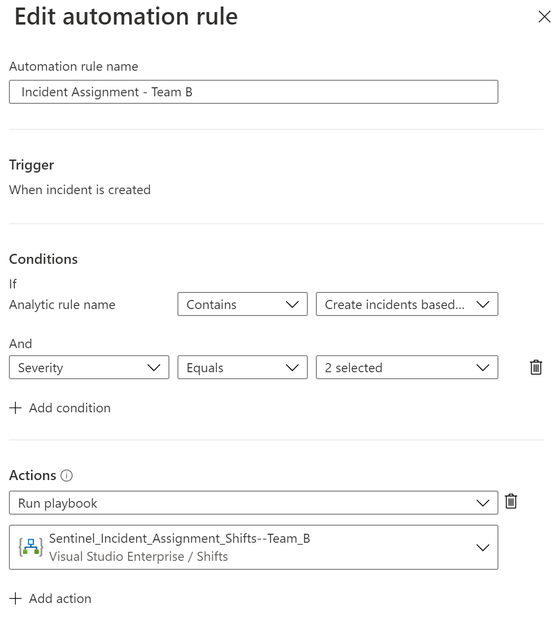Click the Add action link
This screenshot has width=557, height=619.
(x=51, y=598)
